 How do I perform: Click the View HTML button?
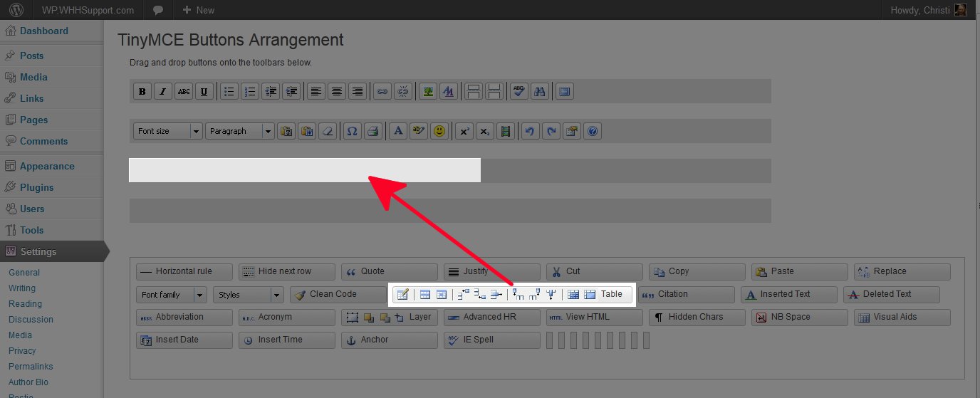point(594,317)
